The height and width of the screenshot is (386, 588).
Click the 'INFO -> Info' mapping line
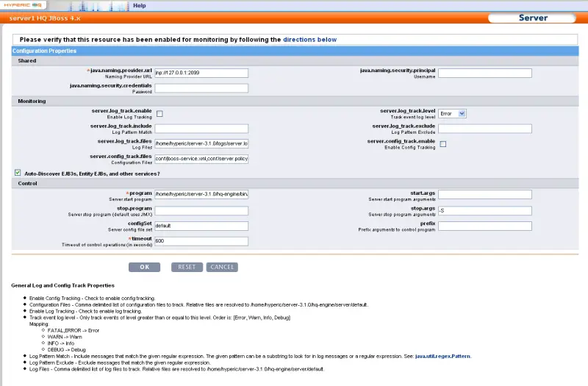coord(61,343)
